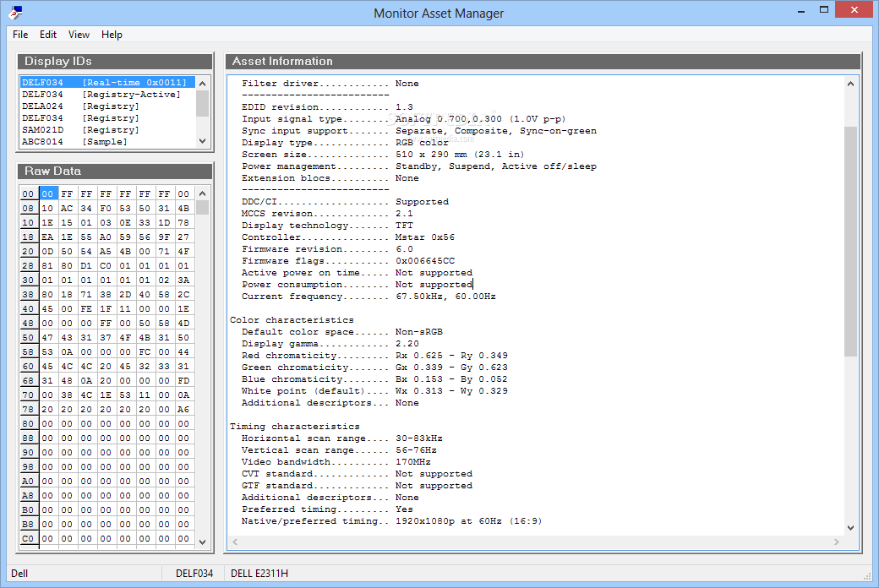Click Dell in the status bar
This screenshot has height=588, width=879.
(x=19, y=574)
